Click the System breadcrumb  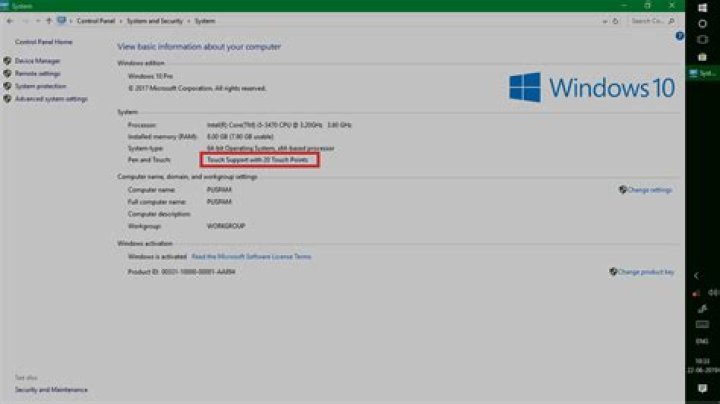pos(205,21)
